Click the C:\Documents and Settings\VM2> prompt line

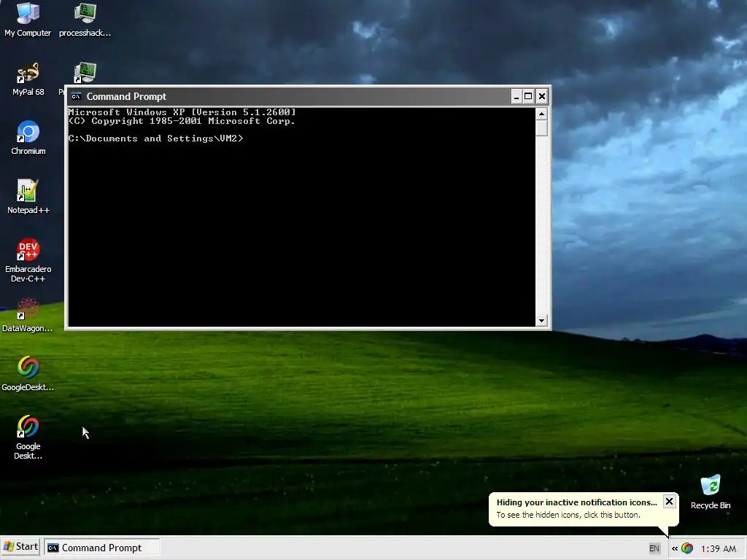pos(156,139)
